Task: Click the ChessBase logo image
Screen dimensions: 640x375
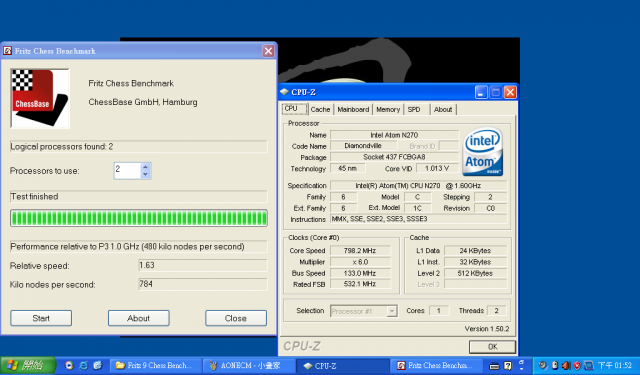Action: 40,98
